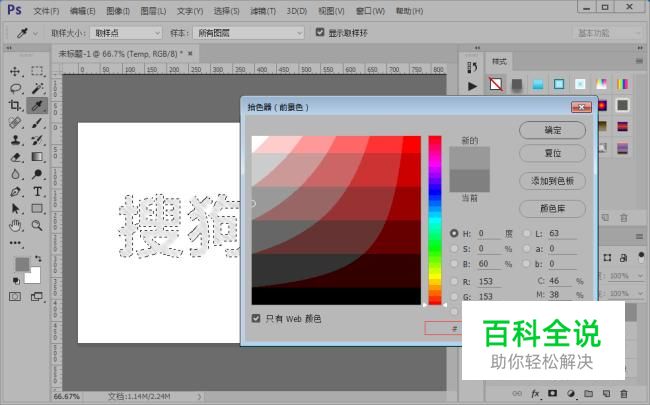
Task: Select the Path Selection tool
Action: (x=15, y=209)
